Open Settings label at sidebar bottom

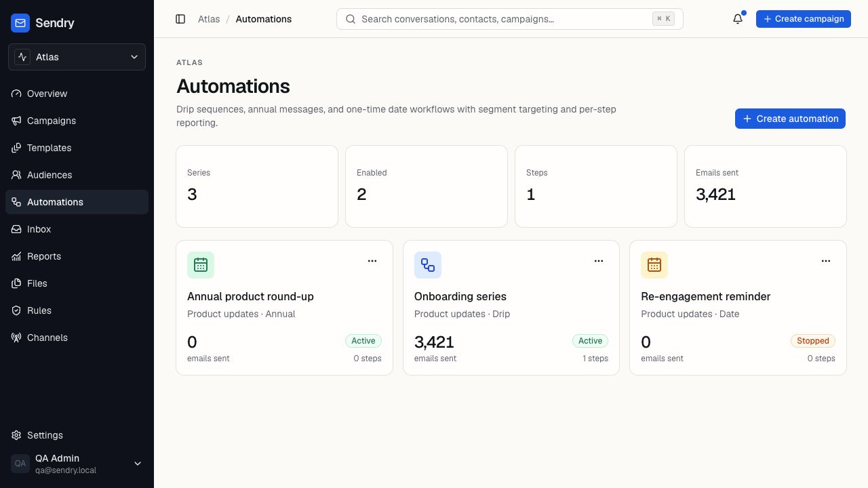45,435
